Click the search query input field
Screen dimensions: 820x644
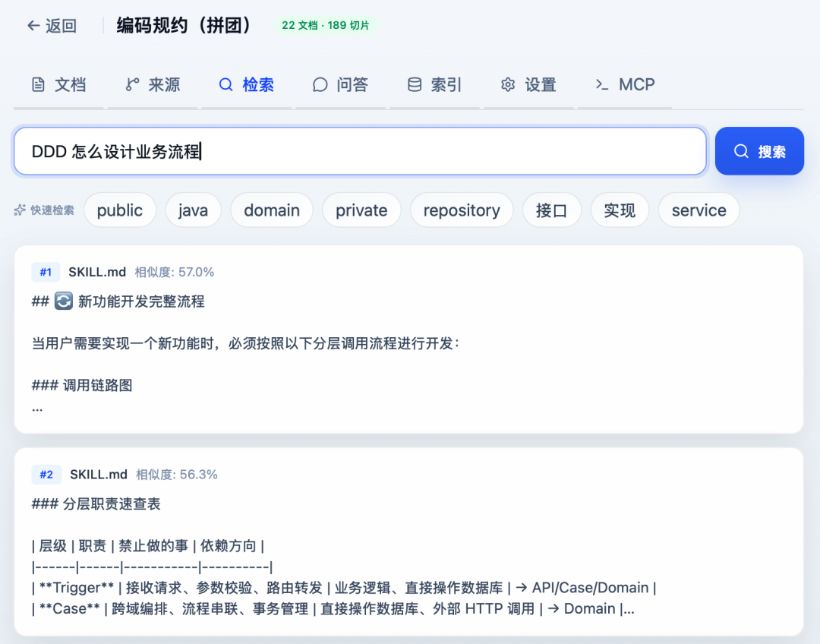tap(361, 151)
